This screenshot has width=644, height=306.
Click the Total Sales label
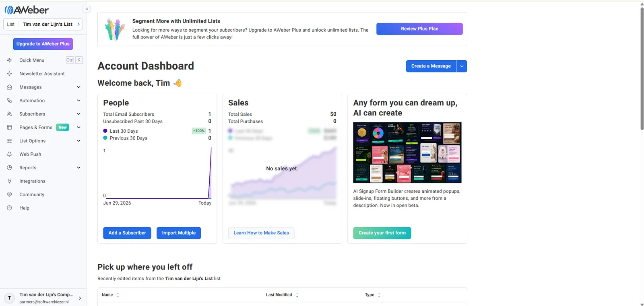pos(240,115)
